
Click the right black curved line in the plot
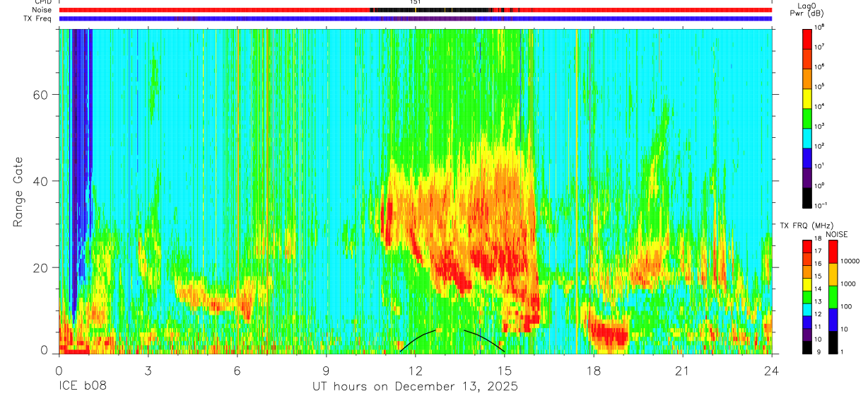pyautogui.click(x=485, y=339)
